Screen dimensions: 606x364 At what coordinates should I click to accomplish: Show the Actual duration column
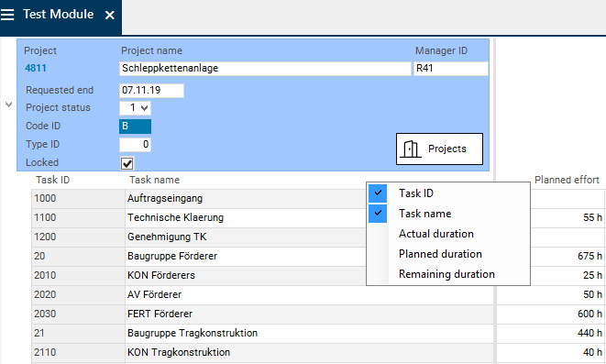click(x=436, y=234)
